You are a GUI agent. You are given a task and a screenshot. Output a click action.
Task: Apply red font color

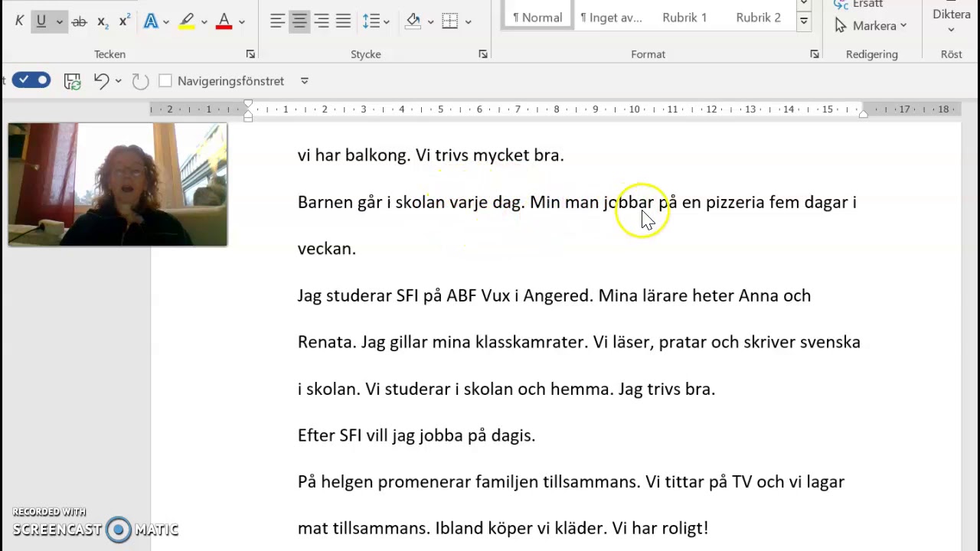point(224,21)
